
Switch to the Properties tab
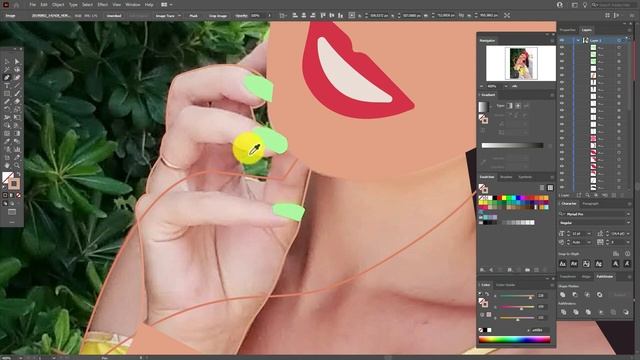[567, 30]
